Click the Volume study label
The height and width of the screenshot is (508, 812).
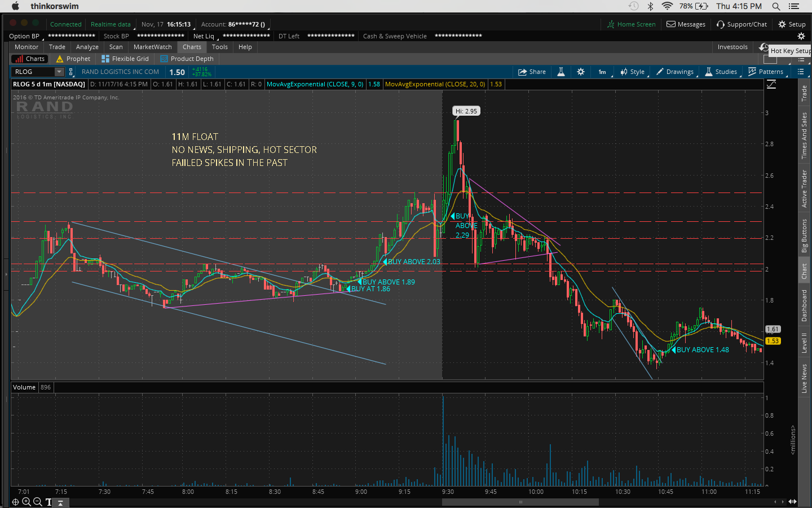tap(24, 387)
